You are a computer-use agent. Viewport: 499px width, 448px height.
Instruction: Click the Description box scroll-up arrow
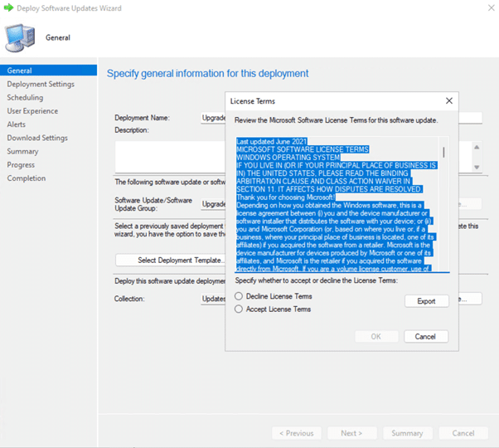click(x=476, y=148)
